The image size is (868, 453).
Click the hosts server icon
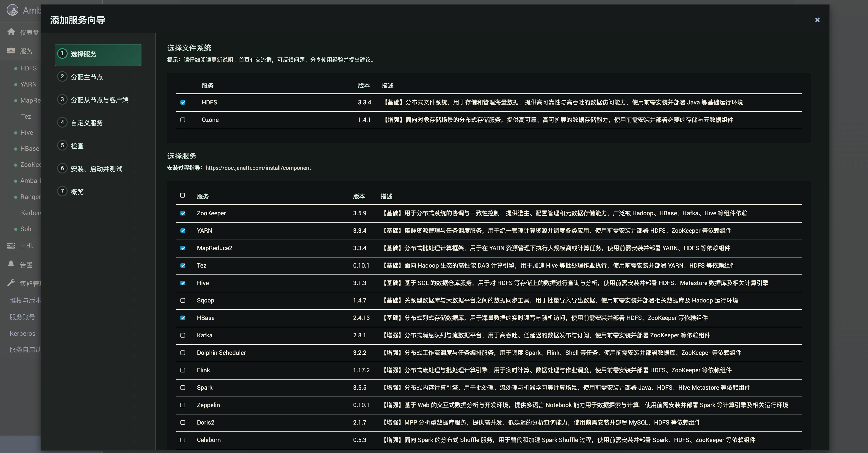coord(11,246)
